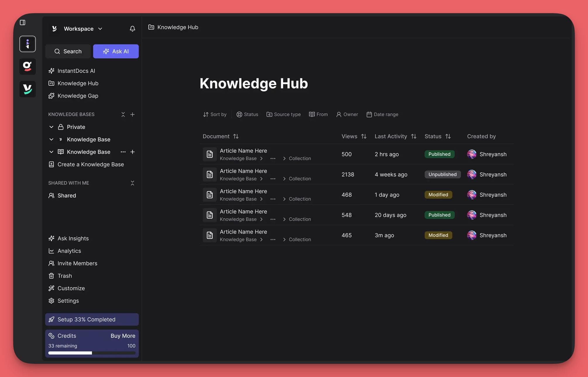Open the Analytics section

[69, 251]
